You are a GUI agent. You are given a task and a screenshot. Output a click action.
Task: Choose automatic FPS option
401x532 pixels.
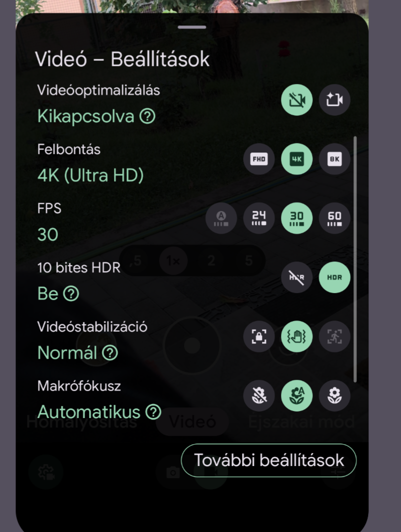click(221, 218)
